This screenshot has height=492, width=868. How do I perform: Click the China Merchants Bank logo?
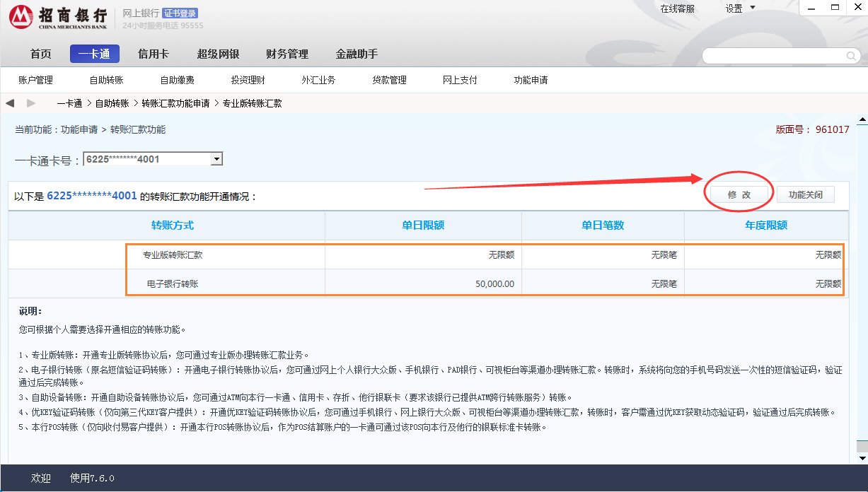21,17
